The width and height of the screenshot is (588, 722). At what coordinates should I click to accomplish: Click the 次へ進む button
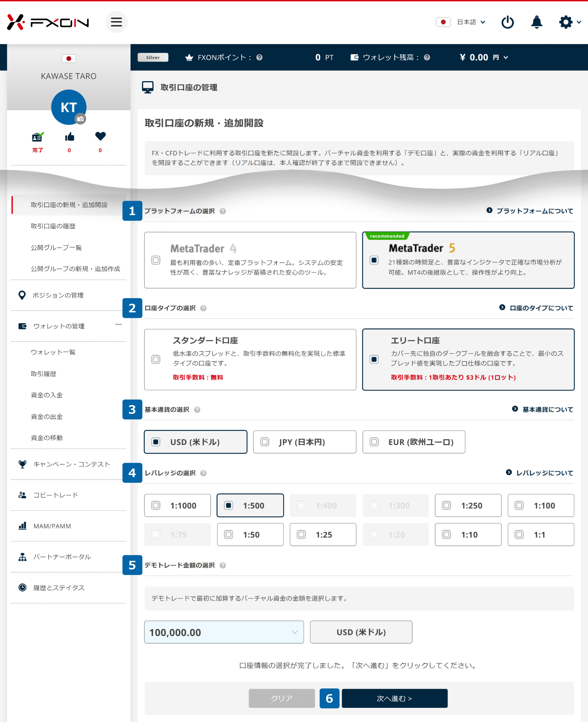coord(395,698)
